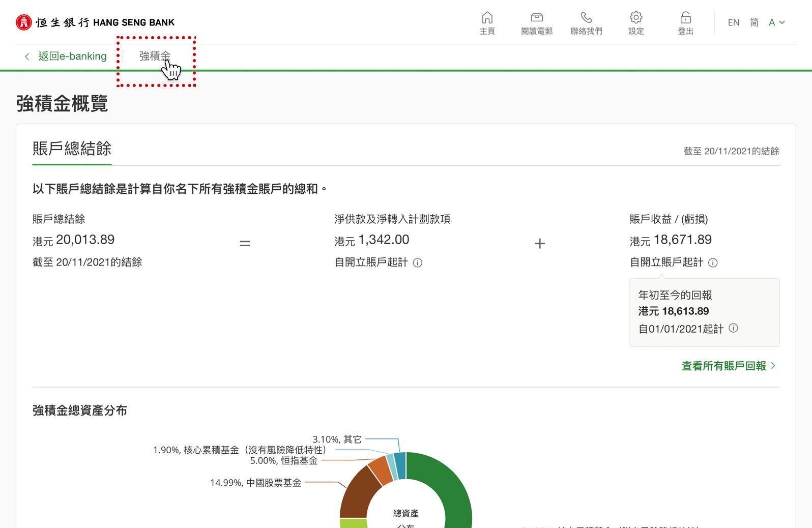
Task: Select the teal 其它 chart segment
Action: point(400,465)
